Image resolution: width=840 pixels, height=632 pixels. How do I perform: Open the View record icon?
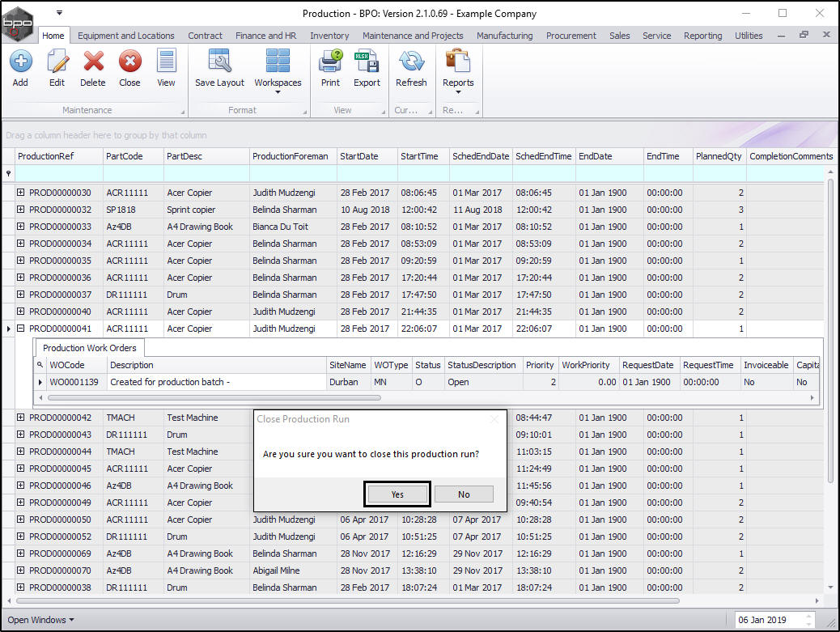[166, 68]
